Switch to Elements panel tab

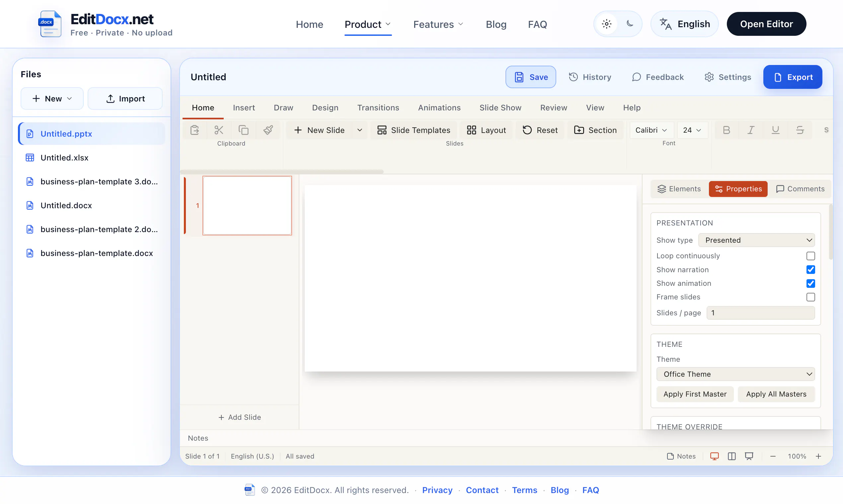coord(679,189)
